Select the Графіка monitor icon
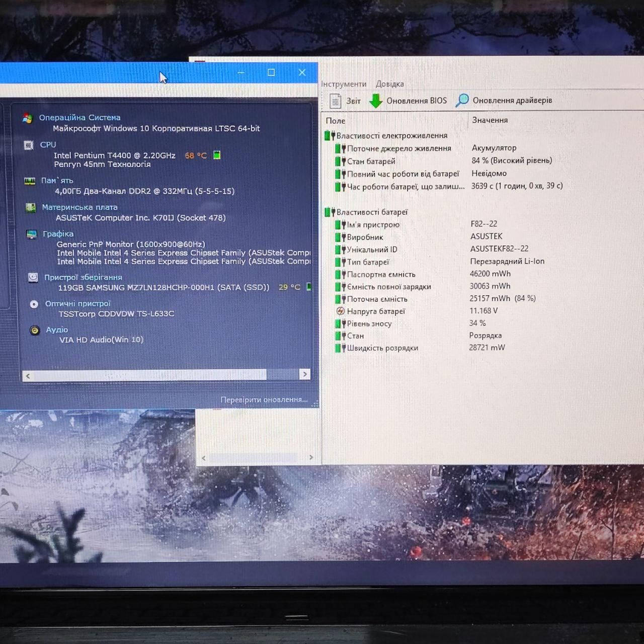The image size is (644, 644). pos(32,234)
